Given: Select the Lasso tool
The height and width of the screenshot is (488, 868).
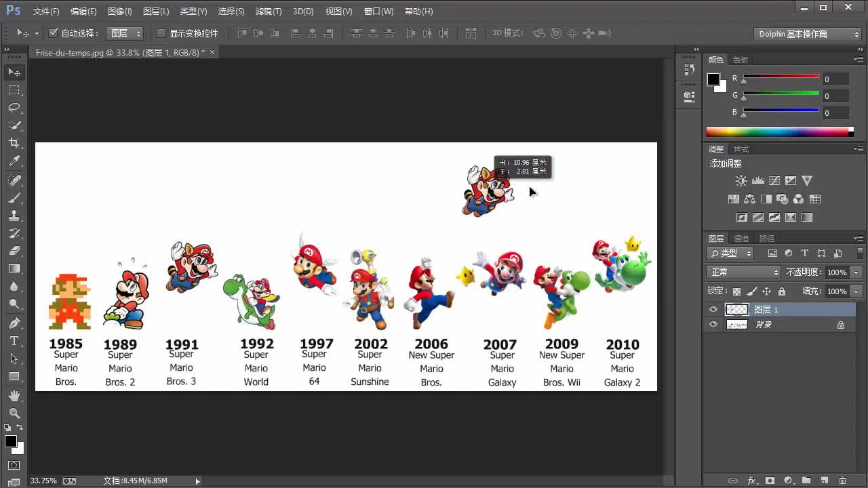Looking at the screenshot, I should click(14, 107).
